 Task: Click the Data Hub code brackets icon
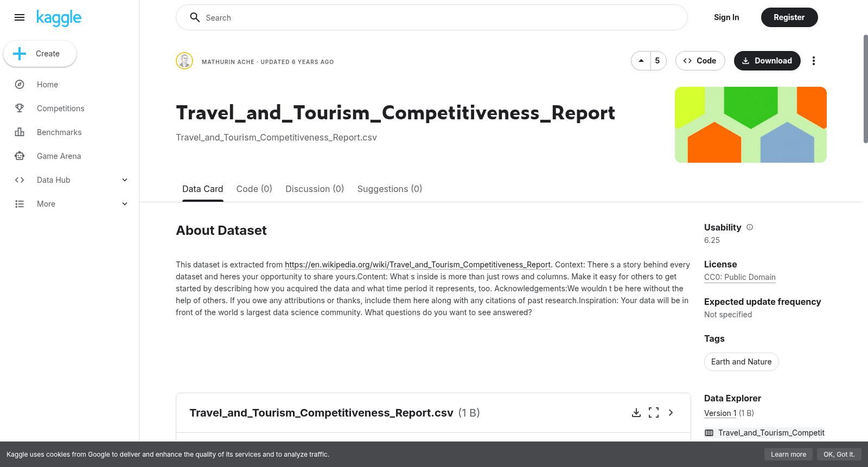click(20, 180)
